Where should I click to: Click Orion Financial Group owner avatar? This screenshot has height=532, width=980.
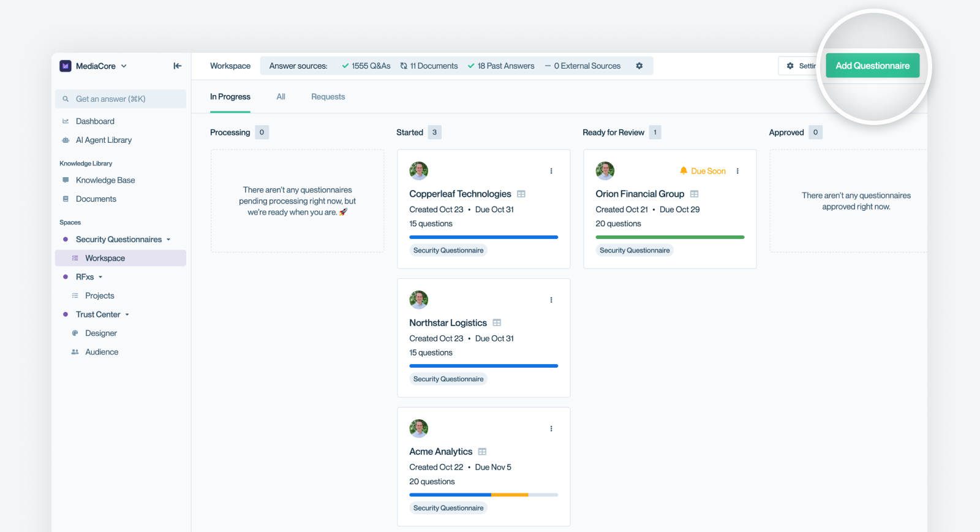coord(605,171)
